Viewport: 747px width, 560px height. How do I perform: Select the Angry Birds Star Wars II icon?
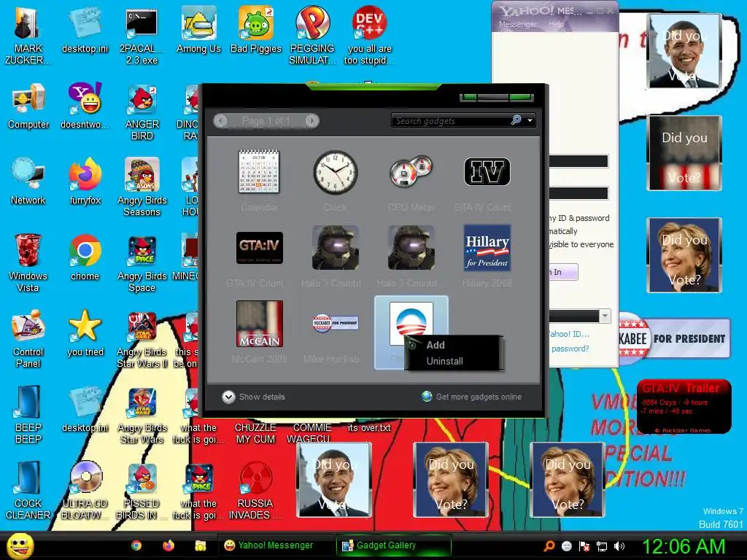click(x=142, y=339)
